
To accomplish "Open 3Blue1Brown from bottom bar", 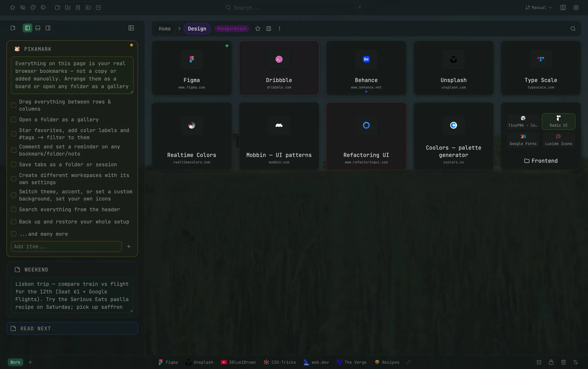I will (x=238, y=362).
